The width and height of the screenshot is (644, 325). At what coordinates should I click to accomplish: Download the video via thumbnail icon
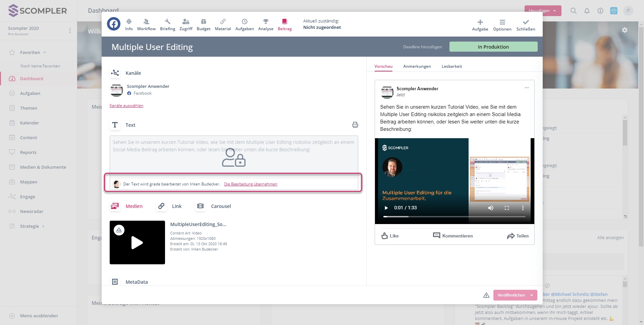(119, 230)
